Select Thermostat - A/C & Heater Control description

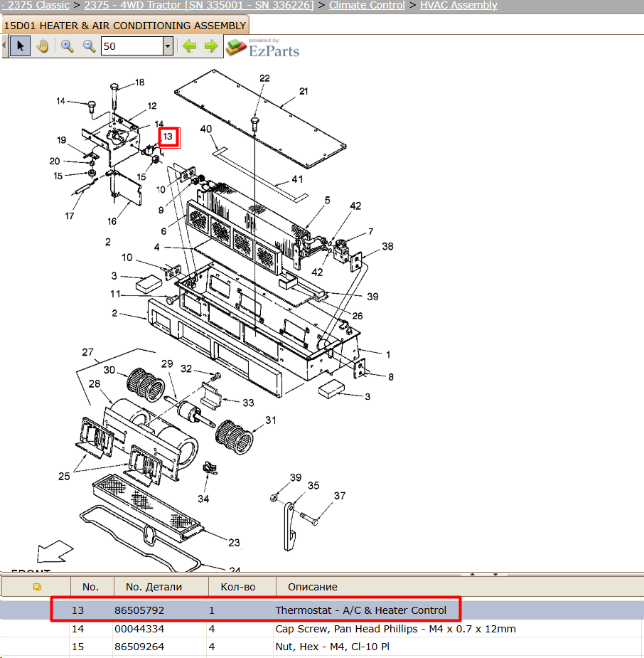tap(360, 610)
